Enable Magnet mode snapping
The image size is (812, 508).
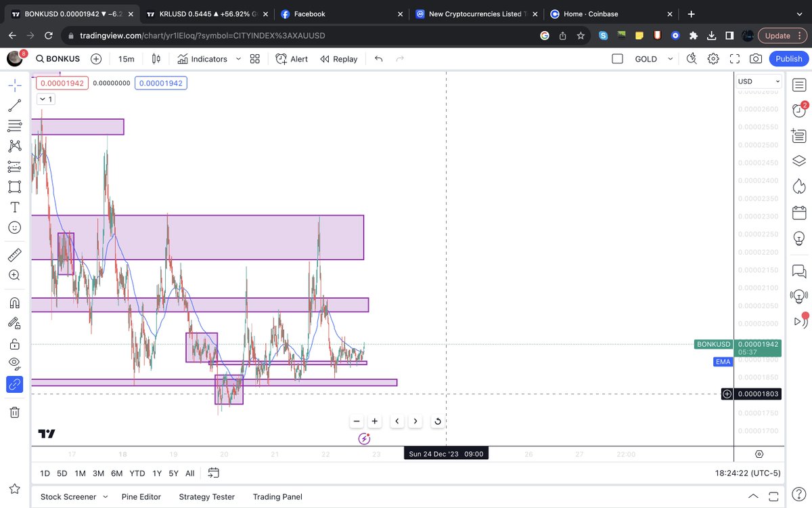click(15, 303)
